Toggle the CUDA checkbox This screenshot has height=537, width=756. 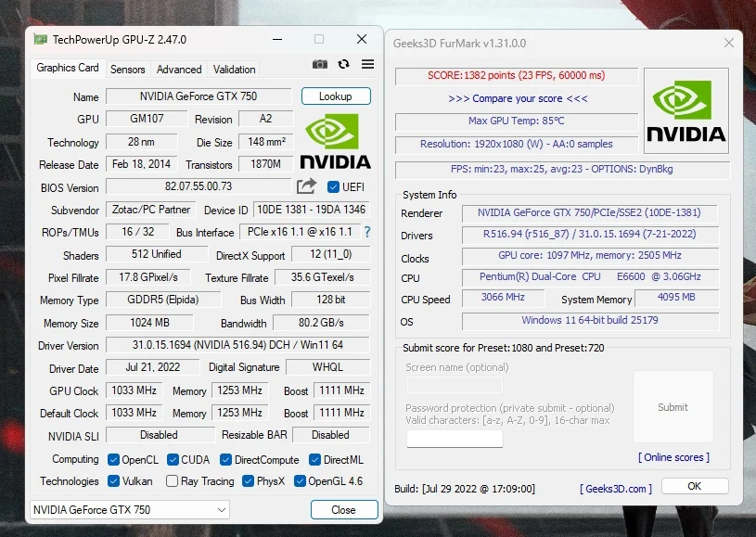[173, 460]
